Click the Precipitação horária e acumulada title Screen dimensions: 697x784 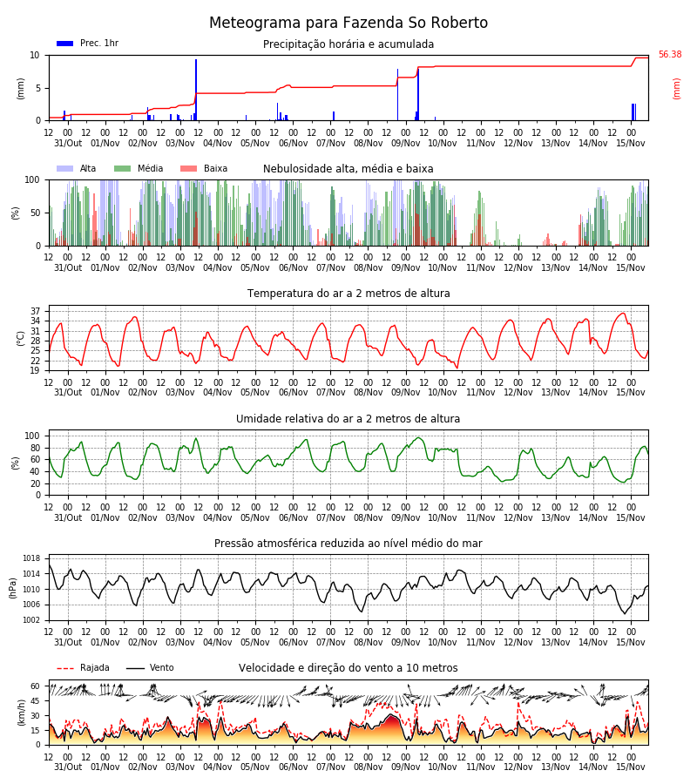click(x=348, y=44)
